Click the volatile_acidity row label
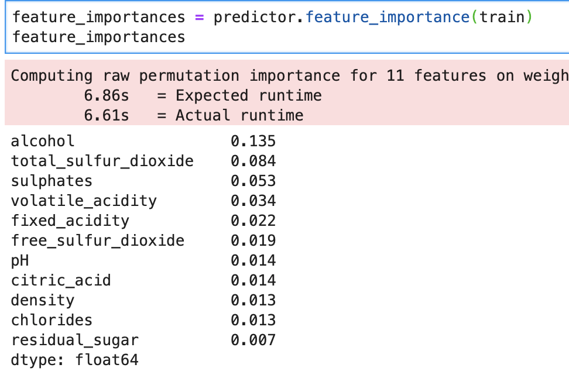Screen dimensions: 569x392 click(x=84, y=201)
